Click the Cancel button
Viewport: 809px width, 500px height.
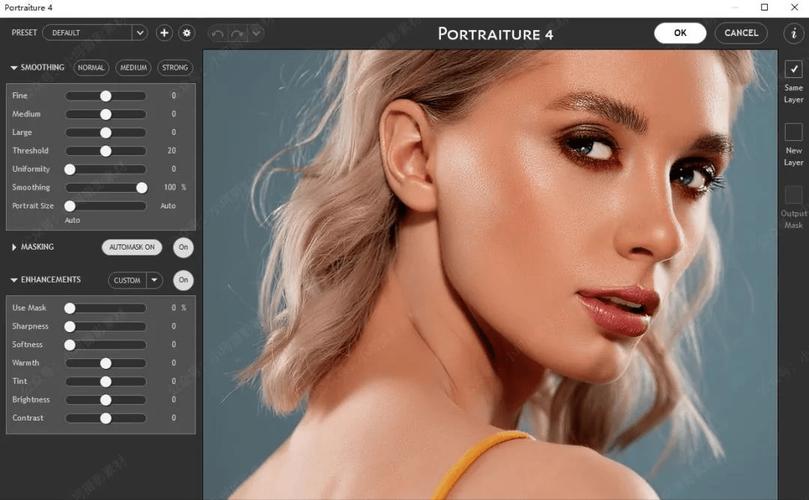coord(741,33)
